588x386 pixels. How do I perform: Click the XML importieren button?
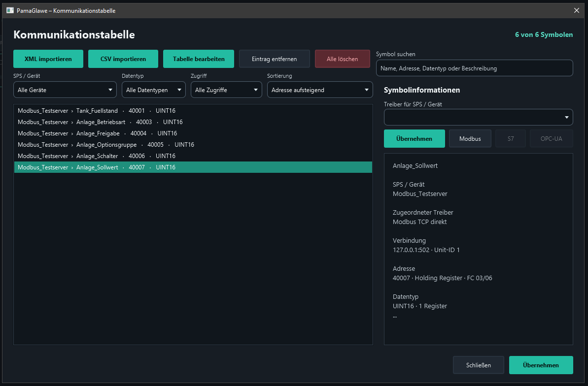[x=48, y=59]
